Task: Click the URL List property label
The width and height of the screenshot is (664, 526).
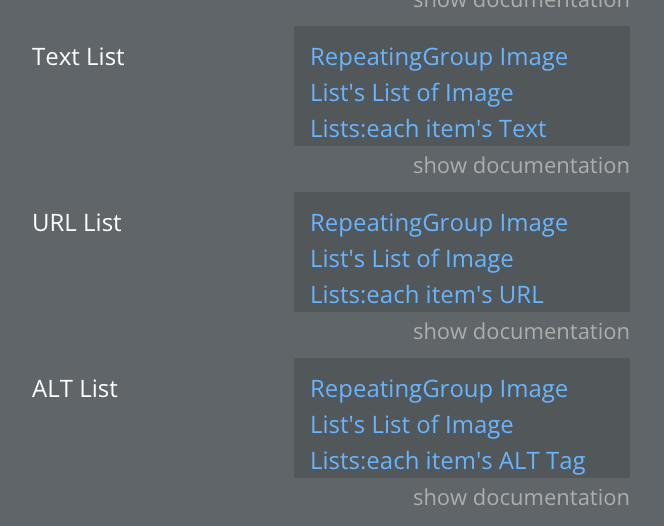Action: pos(76,222)
